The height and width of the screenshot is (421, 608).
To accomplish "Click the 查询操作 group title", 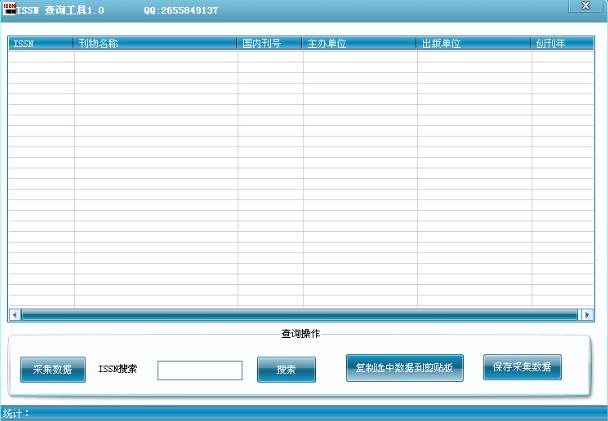I will point(301,334).
